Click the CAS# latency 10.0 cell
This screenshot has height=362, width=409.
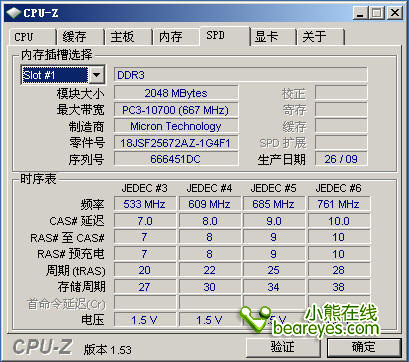point(339,221)
